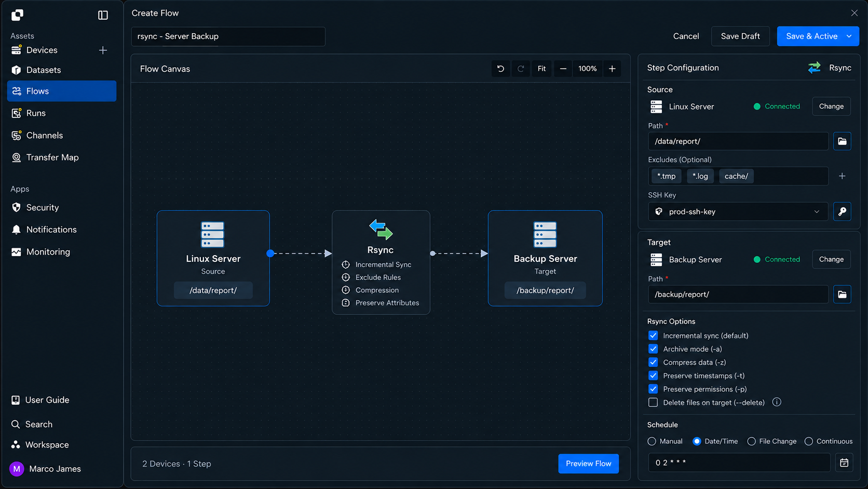Viewport: 868px width, 489px height.
Task: Add a new device with plus icon
Action: [x=103, y=50]
